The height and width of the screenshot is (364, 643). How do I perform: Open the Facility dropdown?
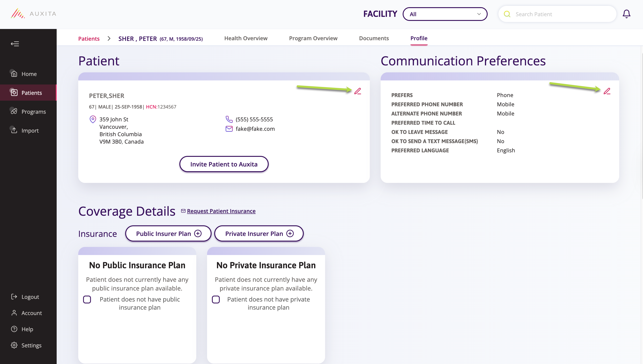(x=445, y=14)
